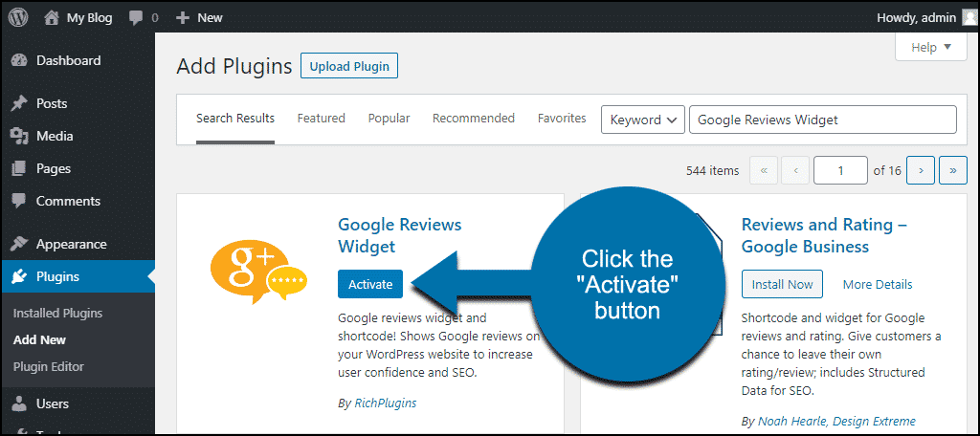The width and height of the screenshot is (980, 436).
Task: Click the Add Plugins page heading
Action: [x=234, y=66]
